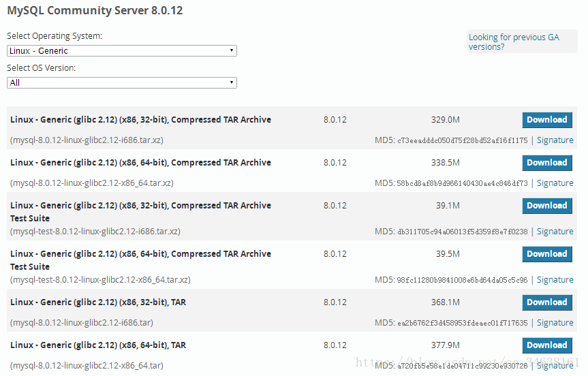Click MD5 hash starting with db311705
Viewport: 588px width, 376px height.
[463, 232]
